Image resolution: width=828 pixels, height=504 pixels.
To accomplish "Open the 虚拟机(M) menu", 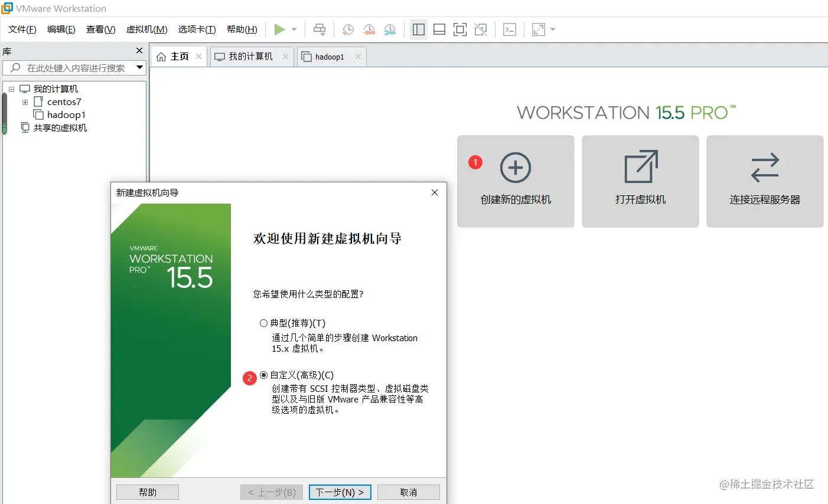I will click(x=147, y=30).
